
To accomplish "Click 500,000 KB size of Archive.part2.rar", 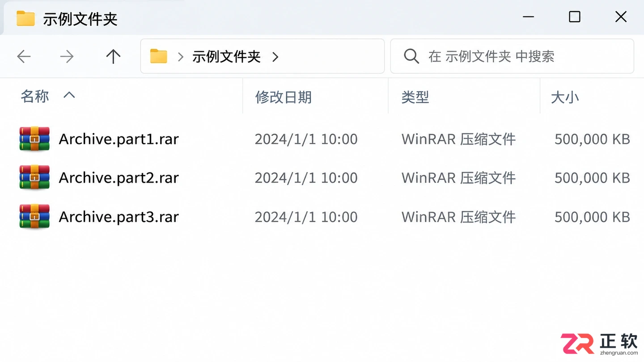I will click(592, 178).
